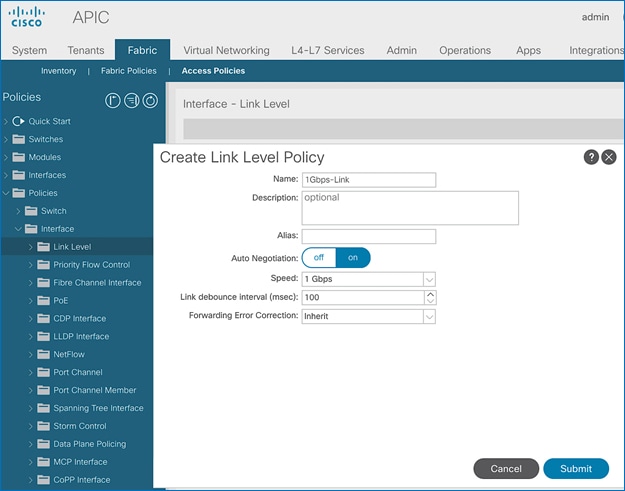Click the Modules folder icon
625x491 pixels.
coord(19,158)
